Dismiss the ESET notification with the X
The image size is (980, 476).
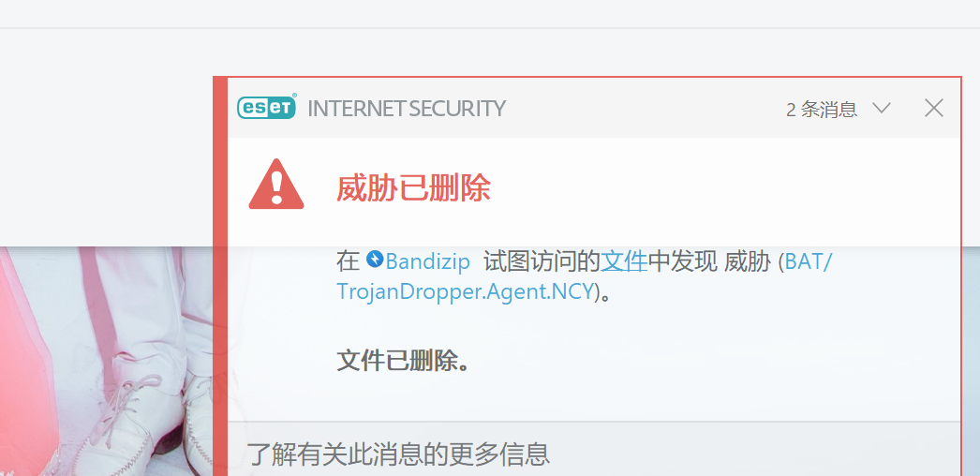(x=934, y=108)
